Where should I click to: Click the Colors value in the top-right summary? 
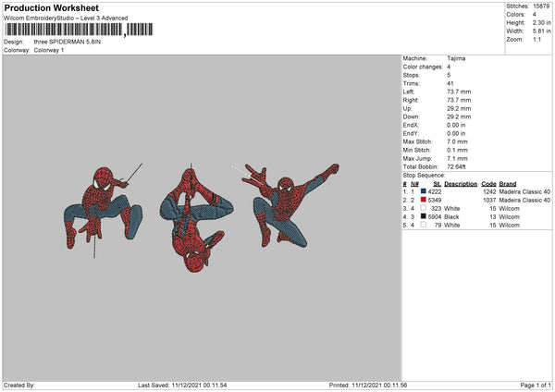(535, 15)
